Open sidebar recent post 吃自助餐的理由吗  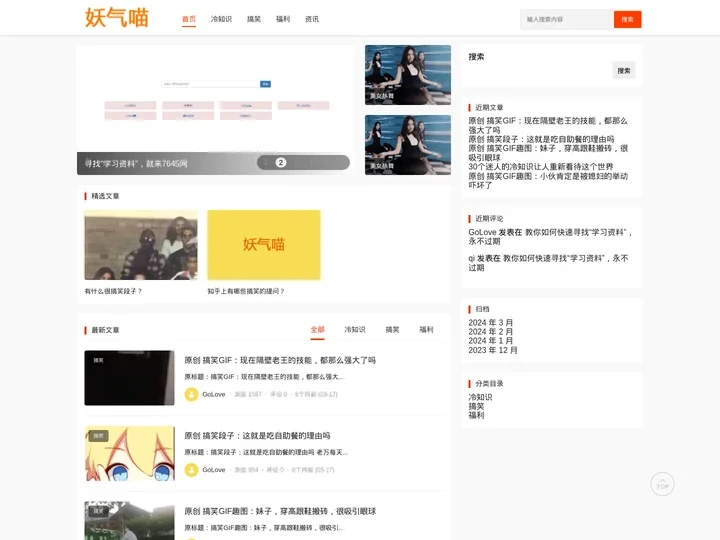(x=541, y=139)
